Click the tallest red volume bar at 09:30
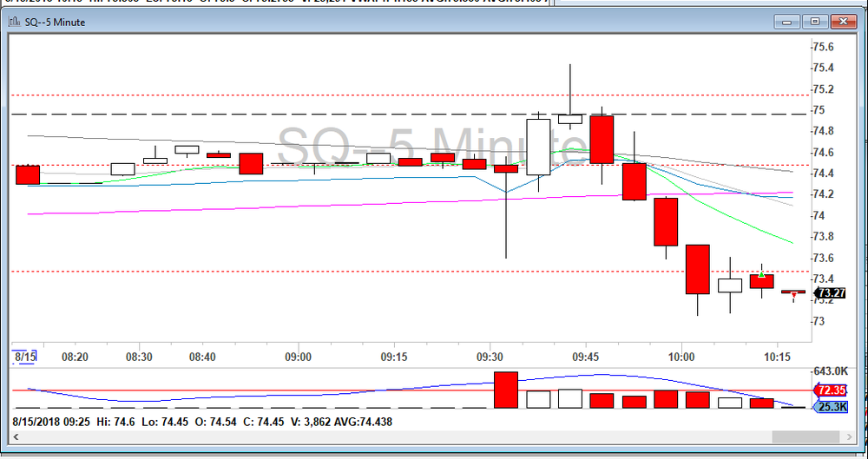868x459 pixels. pyautogui.click(x=506, y=390)
